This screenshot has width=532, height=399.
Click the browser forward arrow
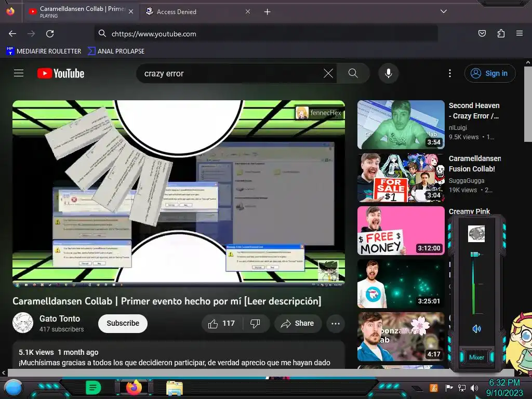(31, 34)
